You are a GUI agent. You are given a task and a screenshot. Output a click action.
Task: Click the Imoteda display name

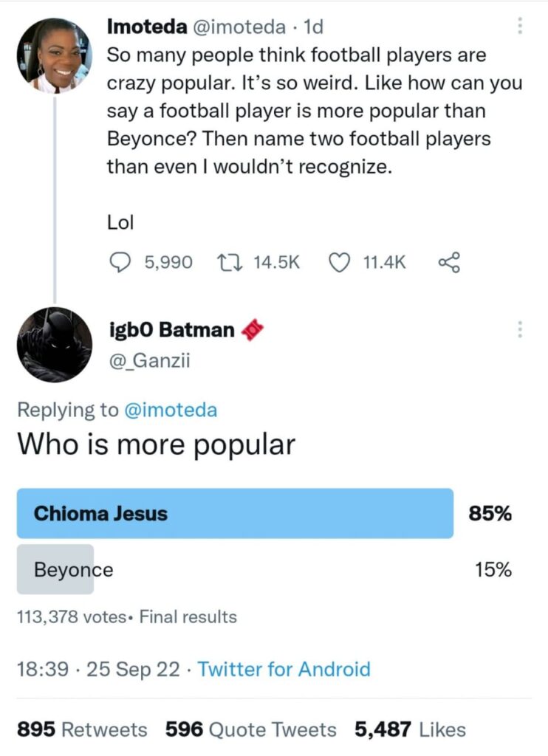148,27
